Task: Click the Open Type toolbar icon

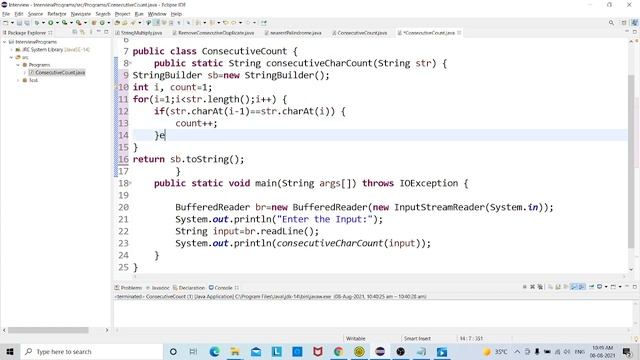Action: 117,23
